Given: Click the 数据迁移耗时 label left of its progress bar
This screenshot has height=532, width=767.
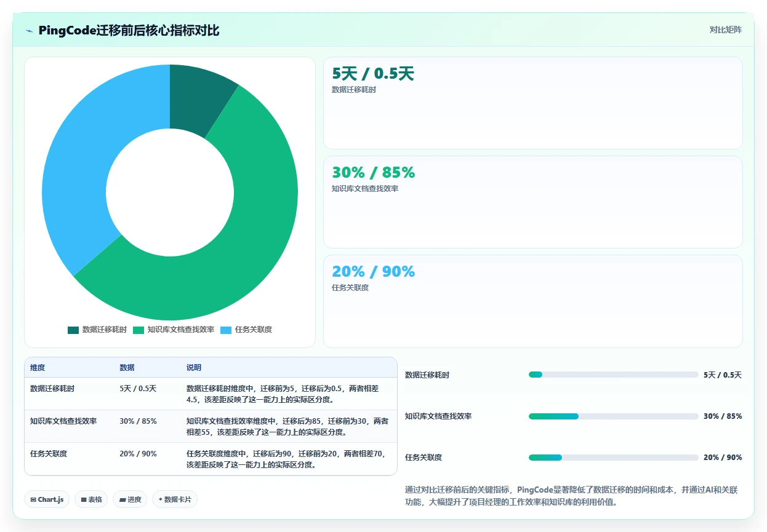Looking at the screenshot, I should pos(427,375).
